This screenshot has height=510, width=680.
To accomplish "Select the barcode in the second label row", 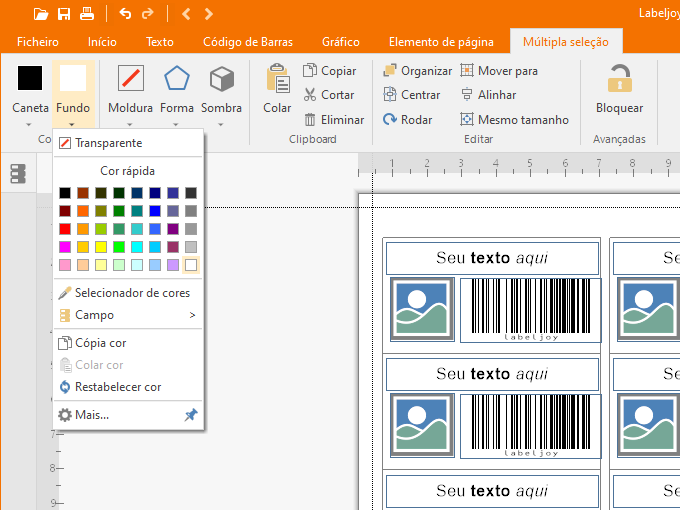I will point(530,426).
